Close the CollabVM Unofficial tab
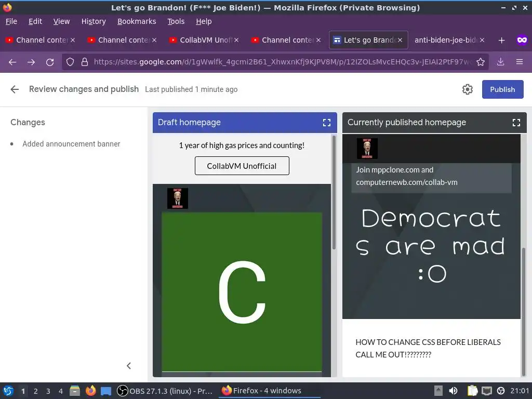This screenshot has width=532, height=399. 236,40
